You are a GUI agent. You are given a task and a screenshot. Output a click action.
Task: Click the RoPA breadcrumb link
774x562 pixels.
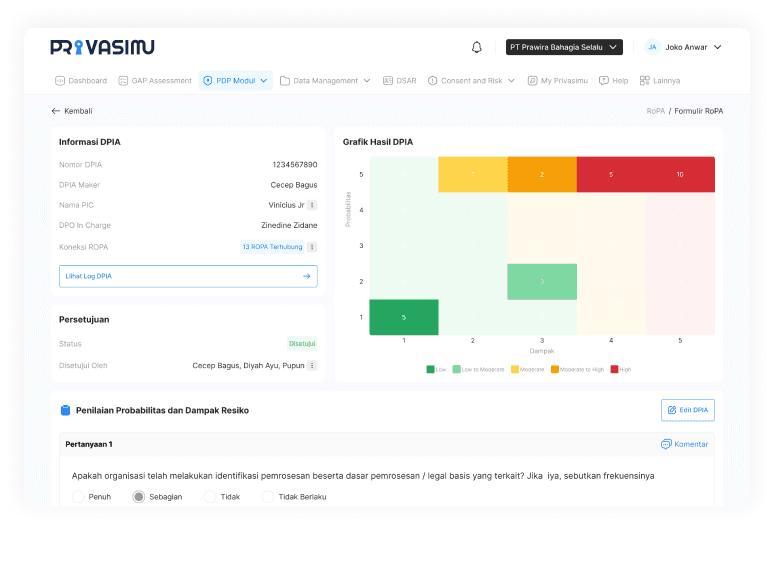[x=655, y=111]
